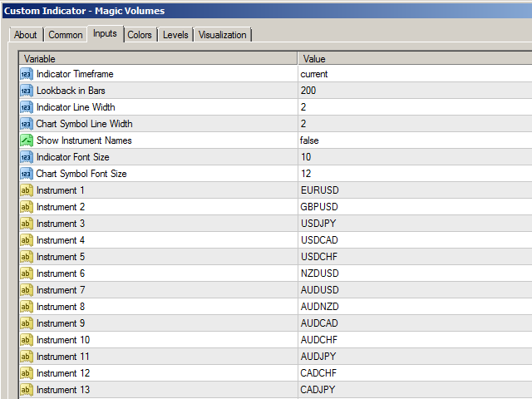Select the Inputs tab
The height and width of the screenshot is (399, 532).
tap(106, 33)
